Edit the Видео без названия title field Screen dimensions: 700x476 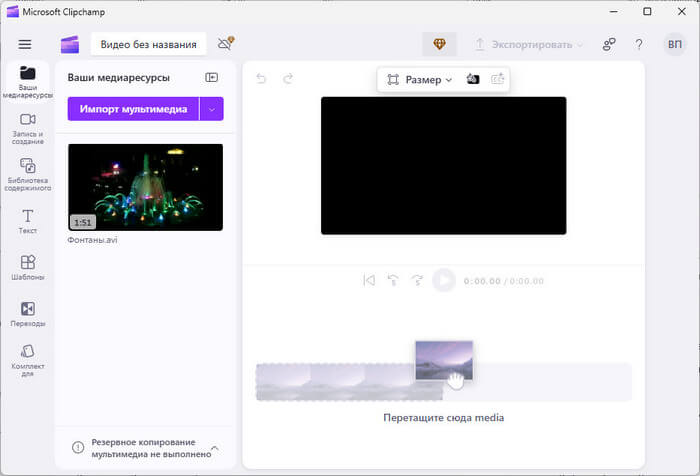point(149,44)
